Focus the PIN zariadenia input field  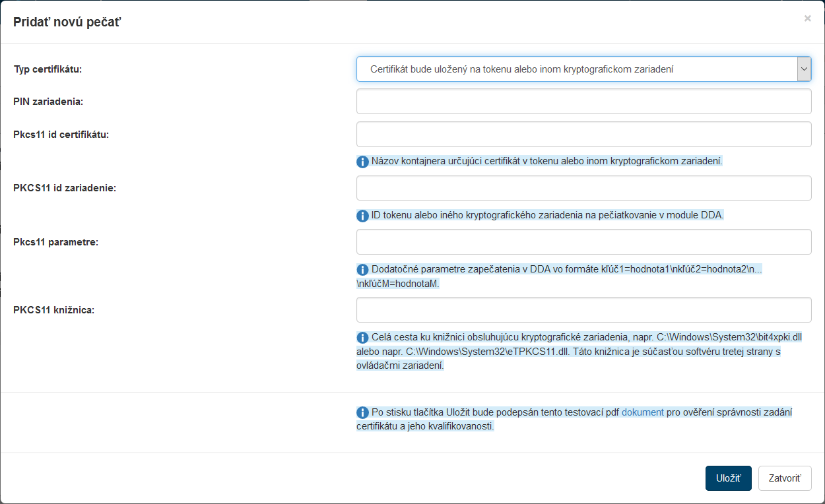click(583, 102)
